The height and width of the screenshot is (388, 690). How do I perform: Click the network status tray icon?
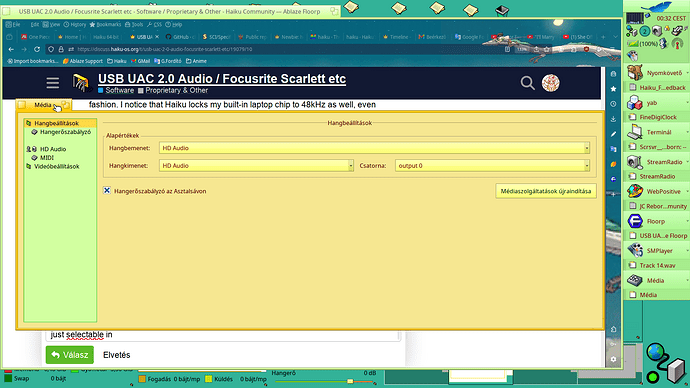[632, 31]
